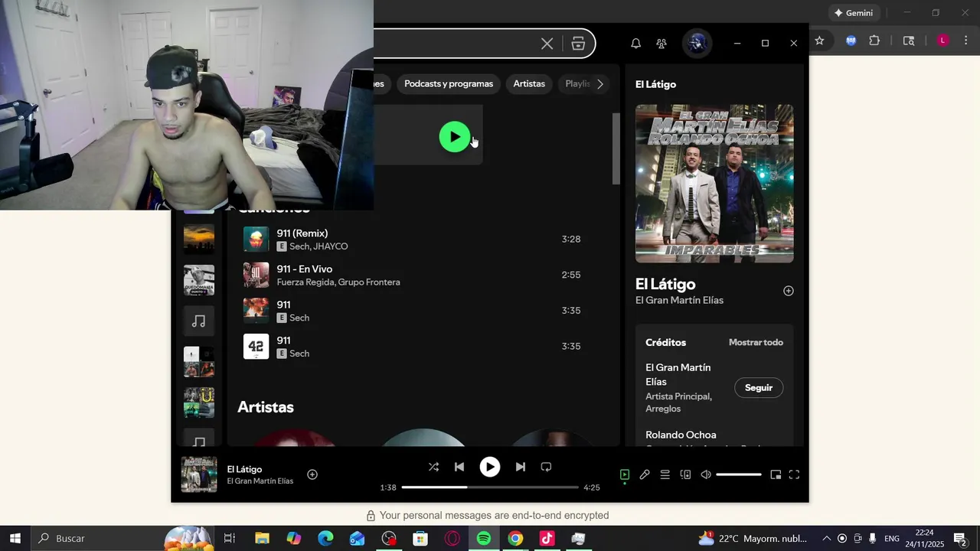Click the song progress bar
The height and width of the screenshot is (551, 980).
click(490, 487)
